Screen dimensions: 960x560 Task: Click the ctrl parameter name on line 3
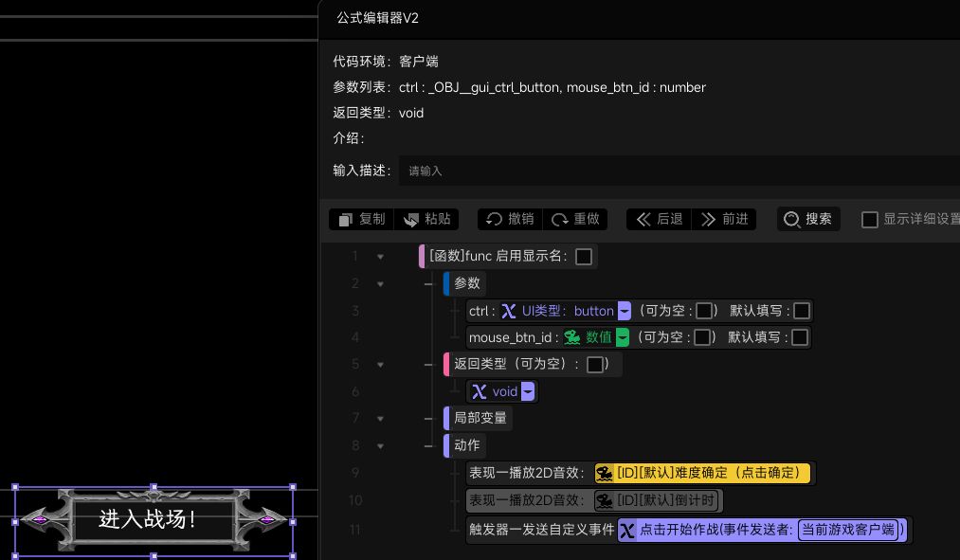tap(479, 311)
